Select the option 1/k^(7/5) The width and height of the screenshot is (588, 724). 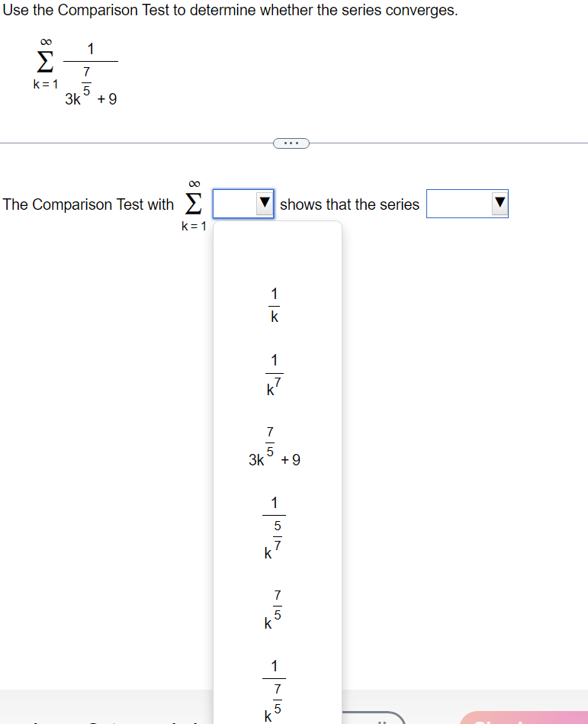tap(274, 688)
